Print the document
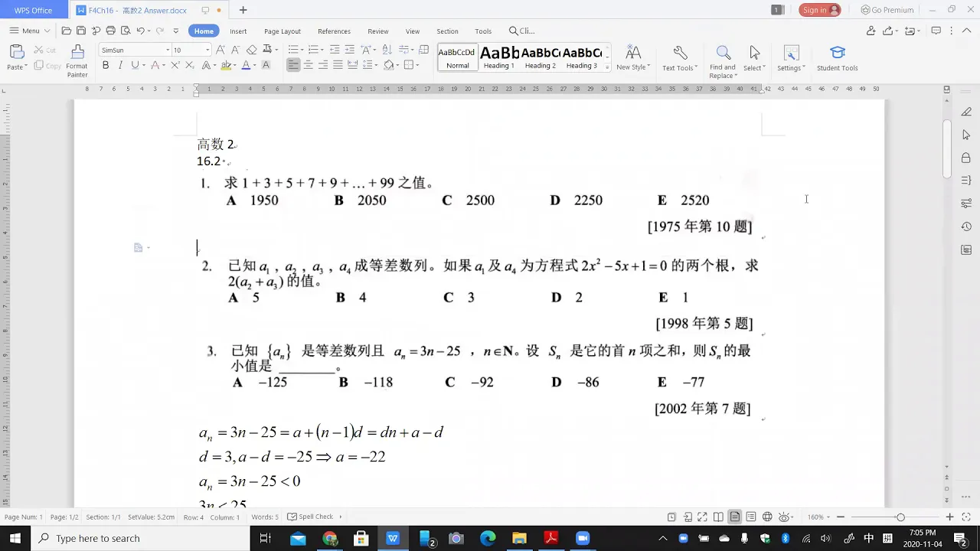 click(111, 31)
